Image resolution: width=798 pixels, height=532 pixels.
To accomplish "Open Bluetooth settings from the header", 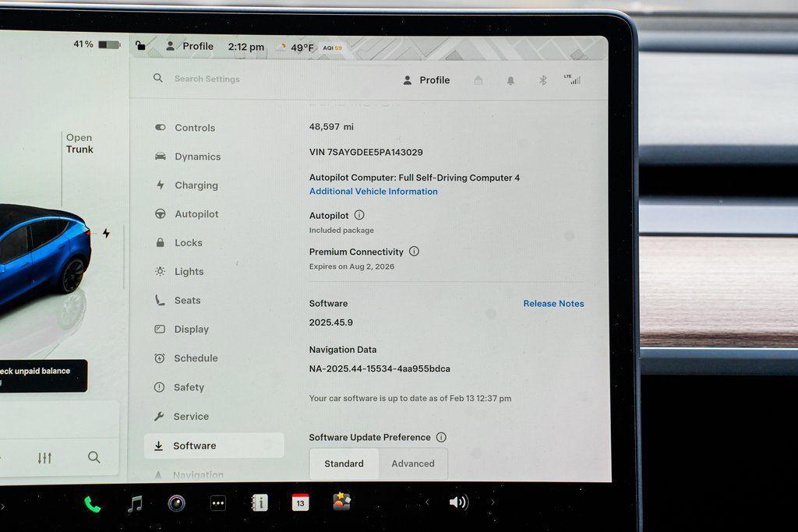I will tap(543, 79).
